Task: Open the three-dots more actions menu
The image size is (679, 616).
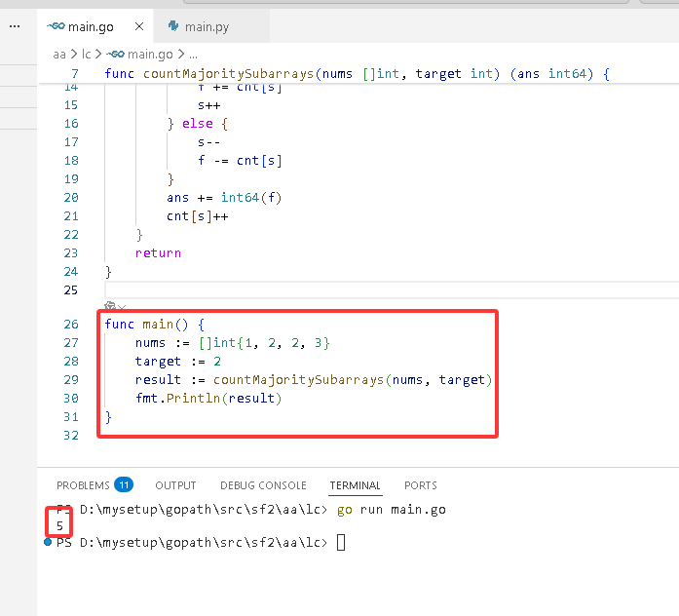Action: tap(15, 26)
